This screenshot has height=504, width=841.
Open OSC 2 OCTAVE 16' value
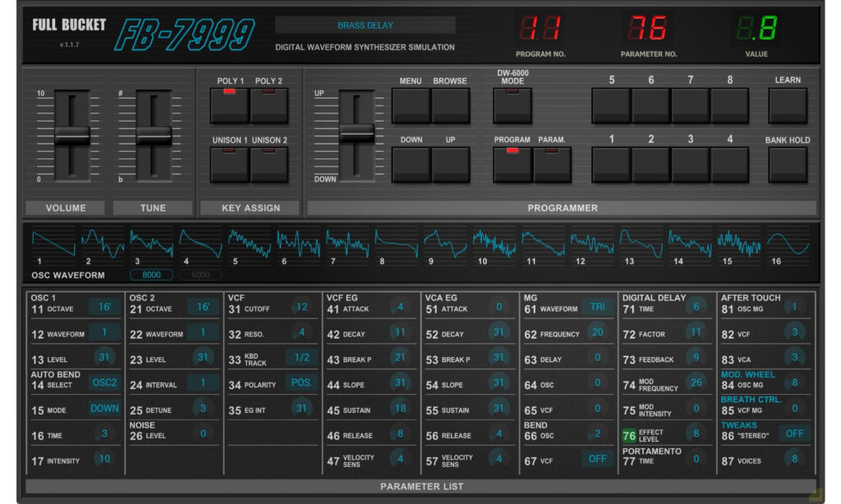[x=203, y=307]
